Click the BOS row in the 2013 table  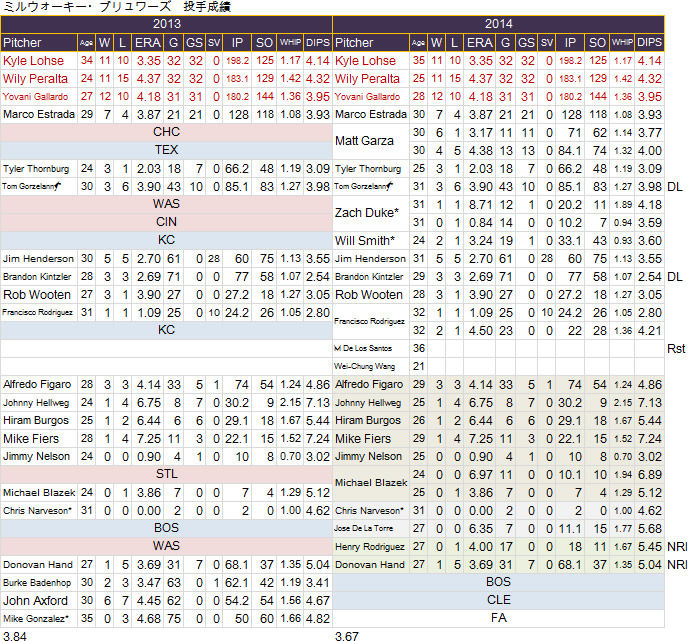(166, 528)
